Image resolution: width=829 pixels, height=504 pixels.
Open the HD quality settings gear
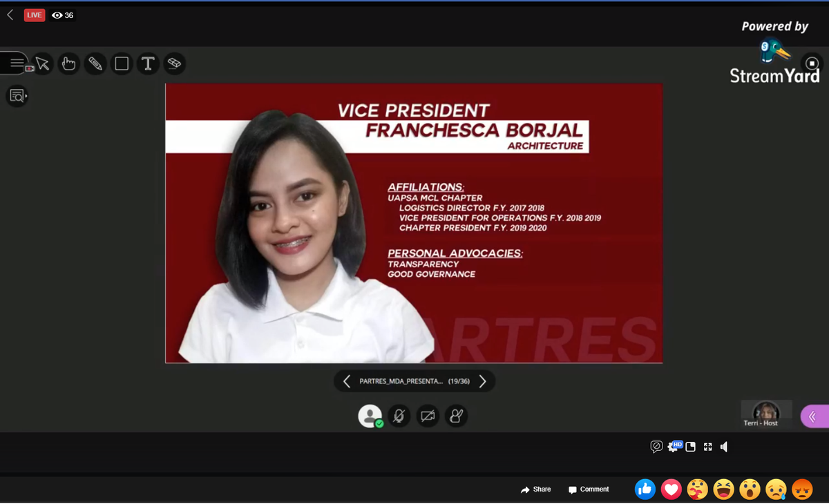pyautogui.click(x=674, y=447)
